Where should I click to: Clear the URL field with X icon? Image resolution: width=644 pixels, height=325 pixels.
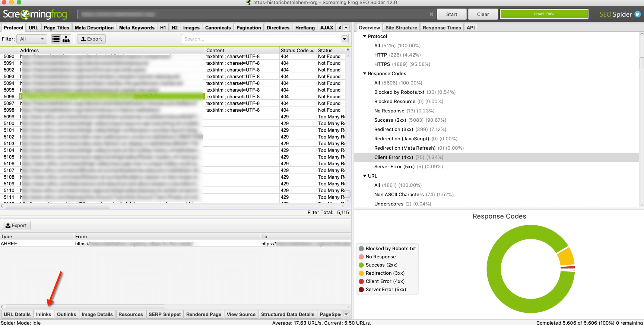(x=431, y=14)
